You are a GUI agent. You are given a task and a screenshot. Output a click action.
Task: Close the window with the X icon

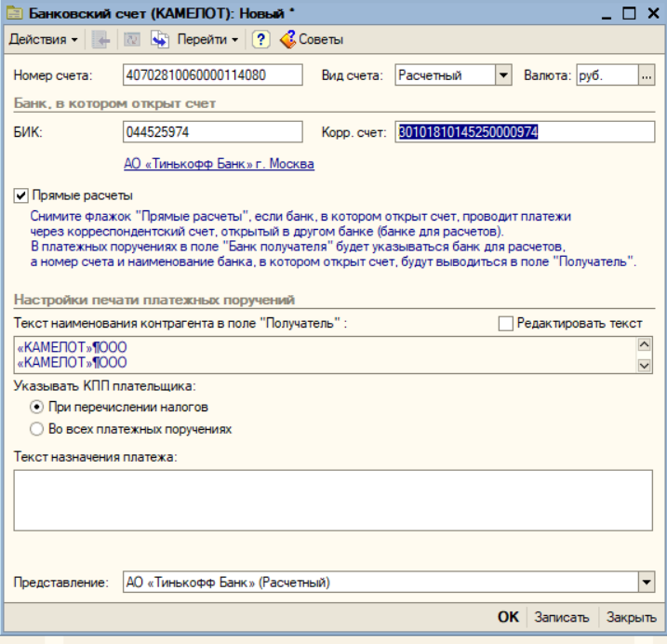[653, 13]
